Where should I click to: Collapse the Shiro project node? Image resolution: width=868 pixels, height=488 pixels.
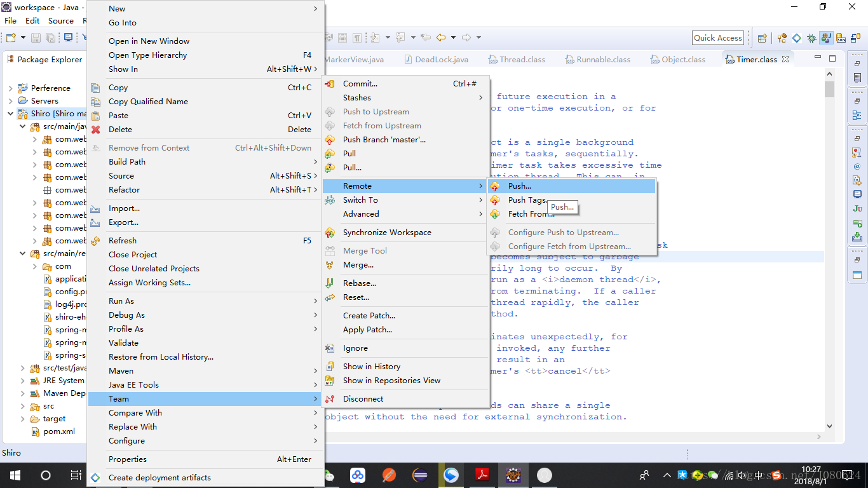click(x=11, y=114)
